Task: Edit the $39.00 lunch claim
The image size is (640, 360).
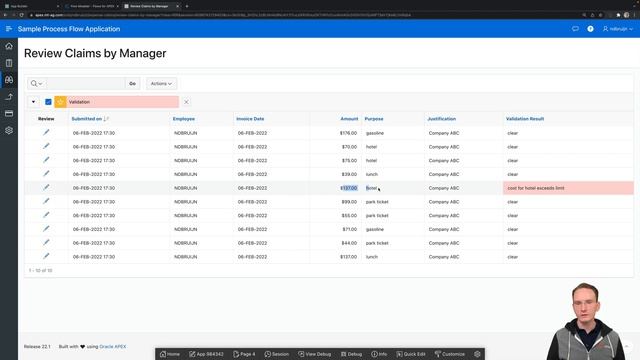Action: pos(46,173)
